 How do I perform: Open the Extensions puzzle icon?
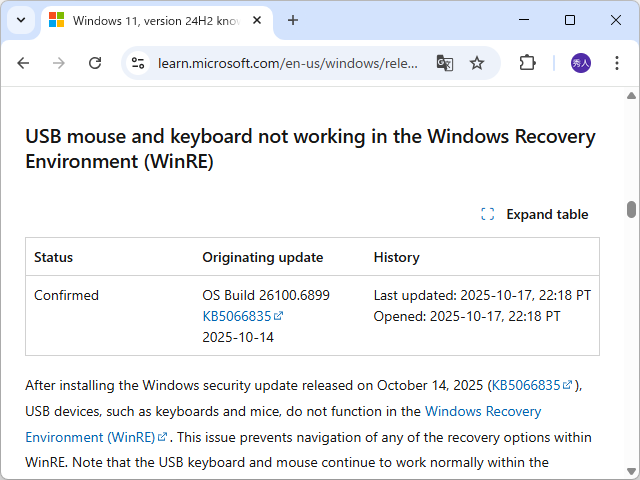coord(527,63)
